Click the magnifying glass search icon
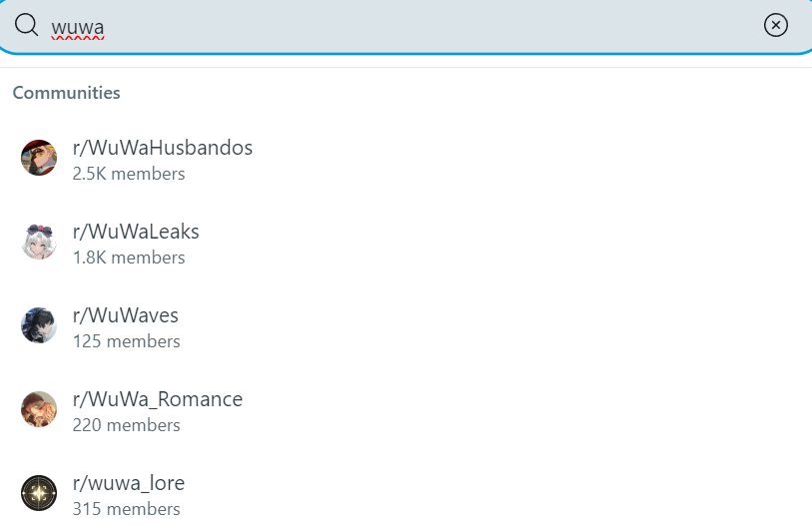Image resolution: width=812 pixels, height=529 pixels. [x=26, y=25]
